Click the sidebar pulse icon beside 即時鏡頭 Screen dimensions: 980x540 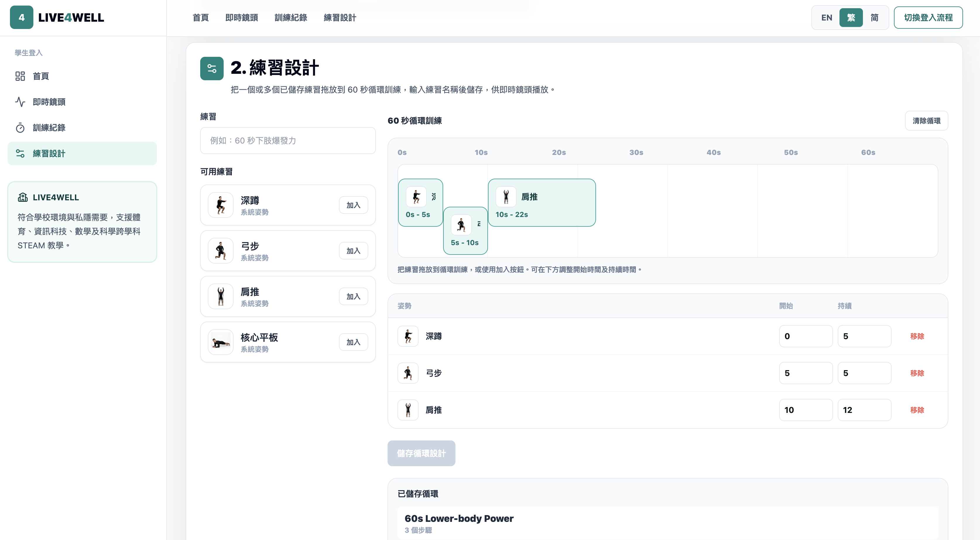click(x=20, y=102)
